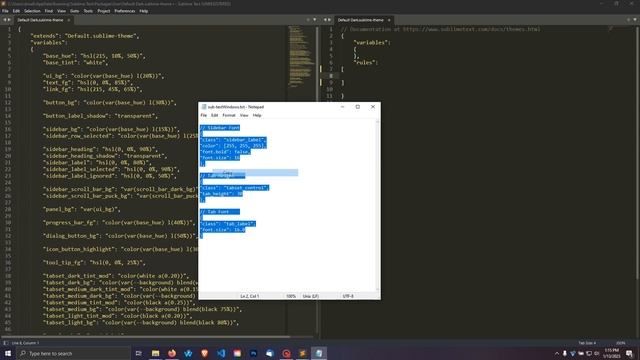Open Brave browser from taskbar
640x360 pixels.
tap(204, 353)
